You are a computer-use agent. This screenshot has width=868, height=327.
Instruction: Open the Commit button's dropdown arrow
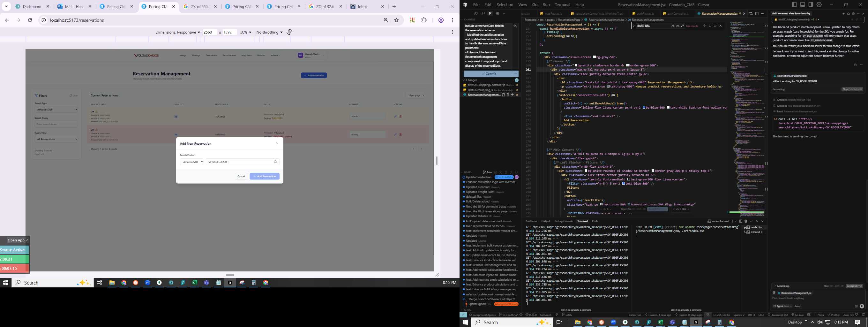coord(516,73)
